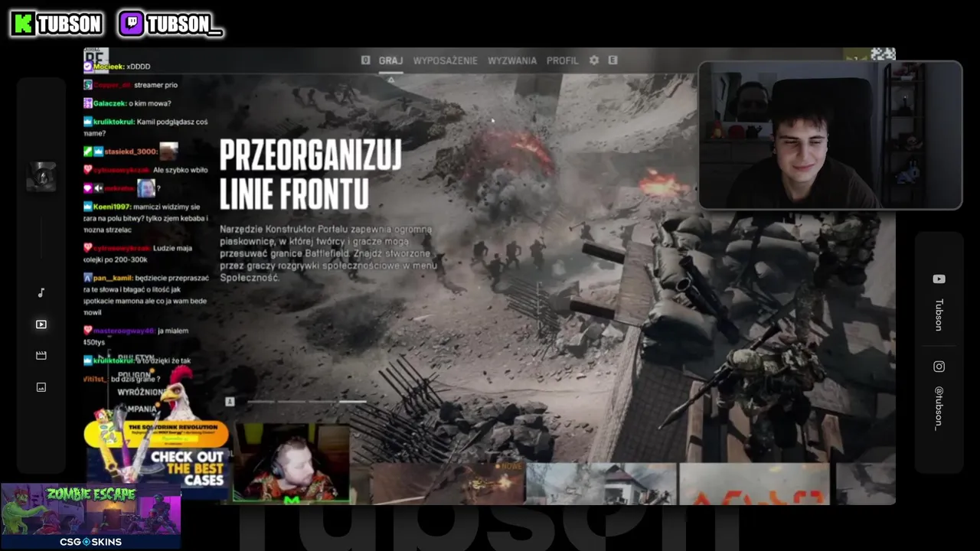Image resolution: width=980 pixels, height=551 pixels.
Task: Click chat username 'Galaczek'
Action: tap(110, 103)
